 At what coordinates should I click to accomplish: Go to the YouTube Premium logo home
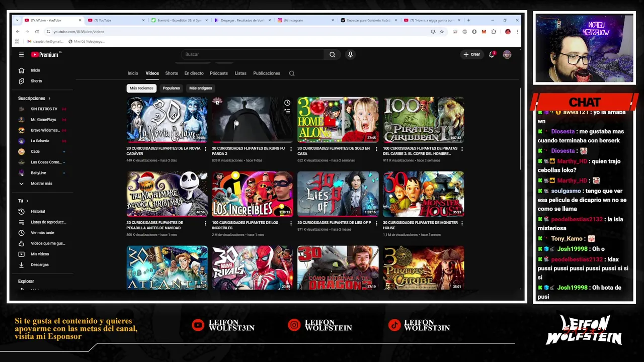point(45,54)
